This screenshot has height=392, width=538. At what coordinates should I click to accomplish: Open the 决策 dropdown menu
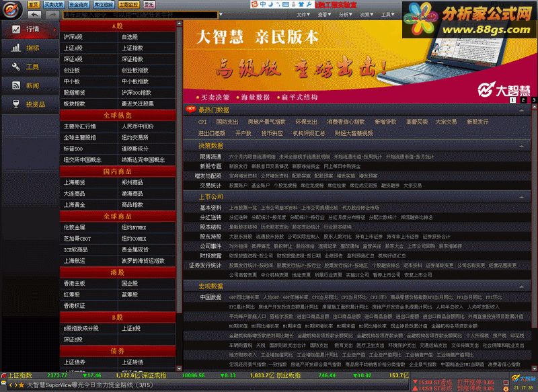(x=367, y=14)
